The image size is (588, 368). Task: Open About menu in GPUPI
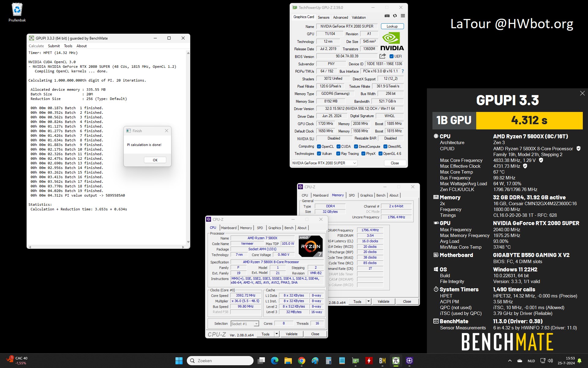coord(81,46)
